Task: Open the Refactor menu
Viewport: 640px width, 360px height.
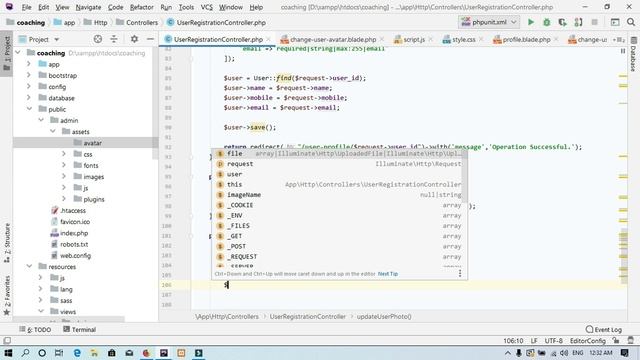Action: 142,7
